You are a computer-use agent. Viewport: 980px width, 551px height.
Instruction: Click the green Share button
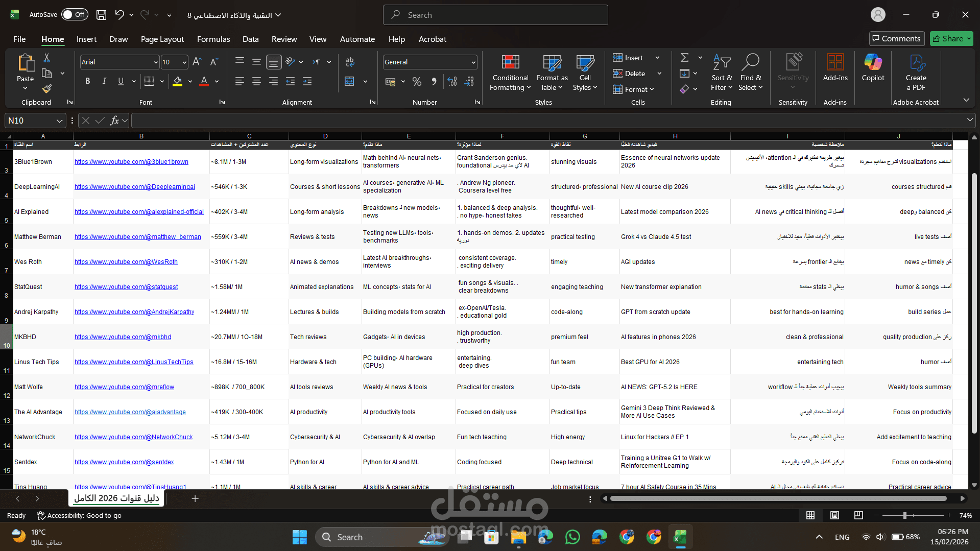click(x=951, y=38)
